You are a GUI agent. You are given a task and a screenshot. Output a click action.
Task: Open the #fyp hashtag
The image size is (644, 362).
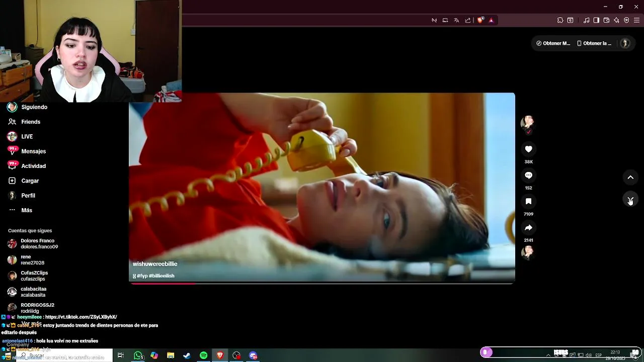point(142,276)
